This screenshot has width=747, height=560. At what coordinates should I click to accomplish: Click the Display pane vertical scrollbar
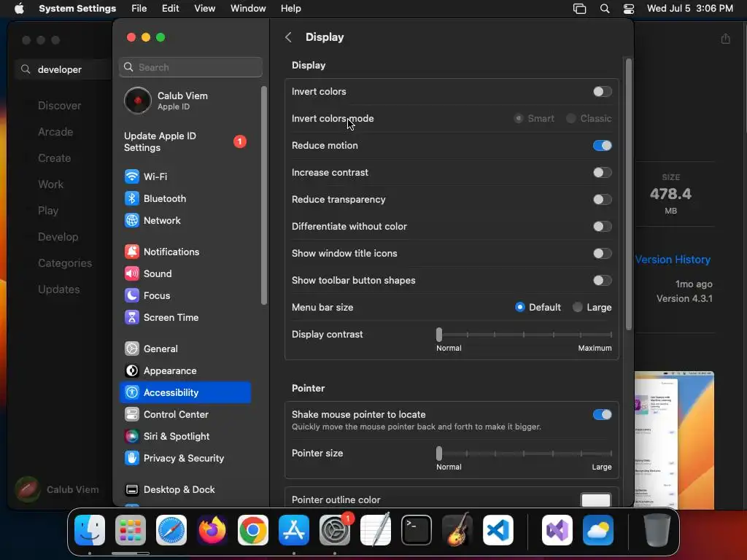(629, 194)
